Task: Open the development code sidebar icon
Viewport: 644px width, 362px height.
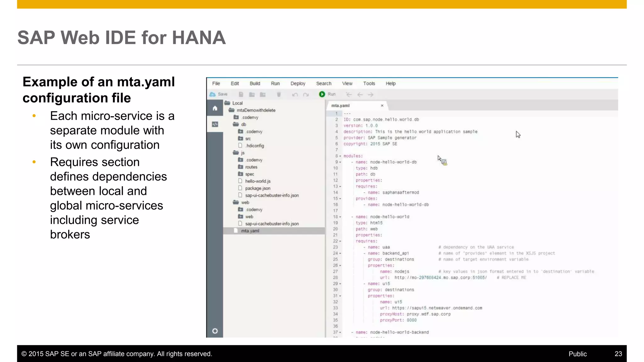Action: click(215, 124)
